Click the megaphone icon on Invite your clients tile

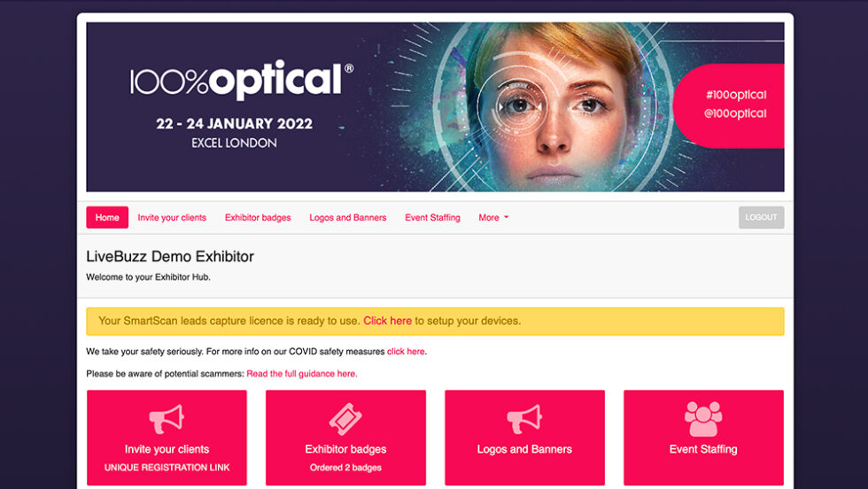coord(167,418)
